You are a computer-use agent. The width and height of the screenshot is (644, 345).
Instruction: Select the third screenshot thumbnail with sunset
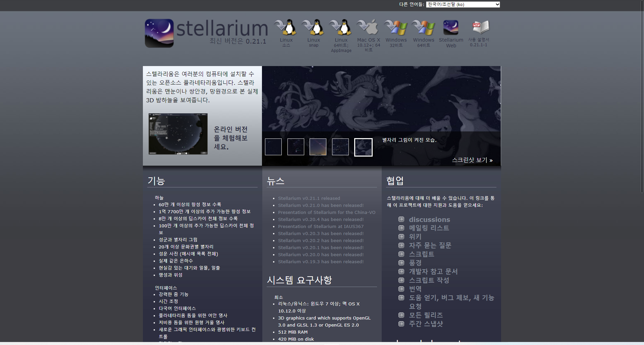(x=318, y=147)
